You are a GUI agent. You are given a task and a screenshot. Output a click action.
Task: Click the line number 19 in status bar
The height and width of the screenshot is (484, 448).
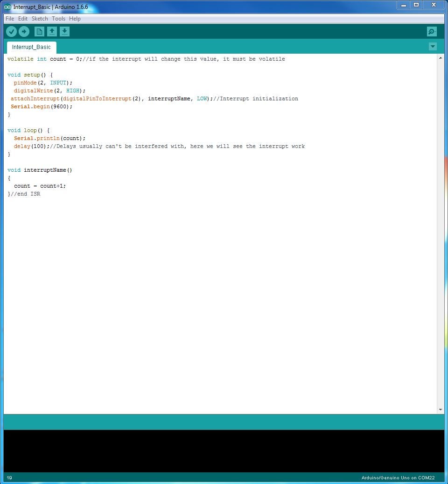pos(9,478)
